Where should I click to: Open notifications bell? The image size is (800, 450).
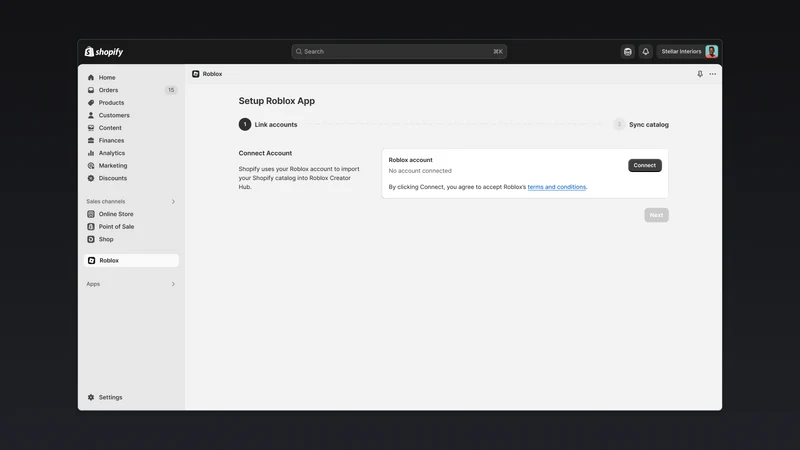[645, 52]
